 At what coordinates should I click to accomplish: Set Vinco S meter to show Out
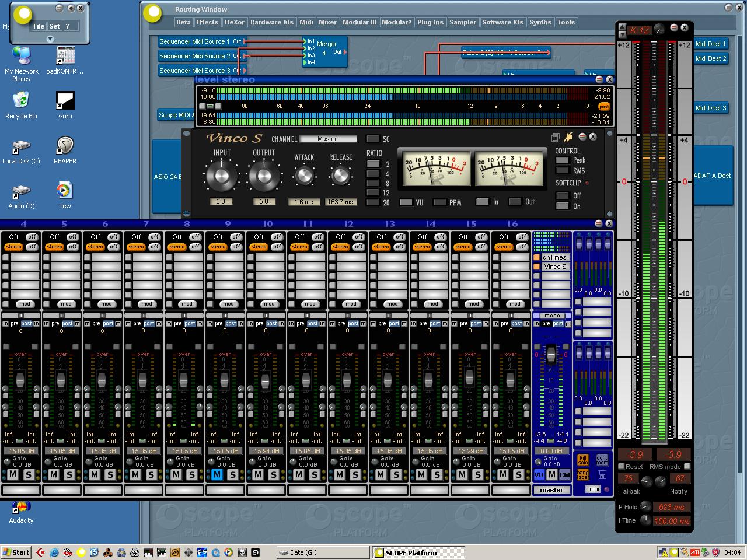click(x=515, y=202)
